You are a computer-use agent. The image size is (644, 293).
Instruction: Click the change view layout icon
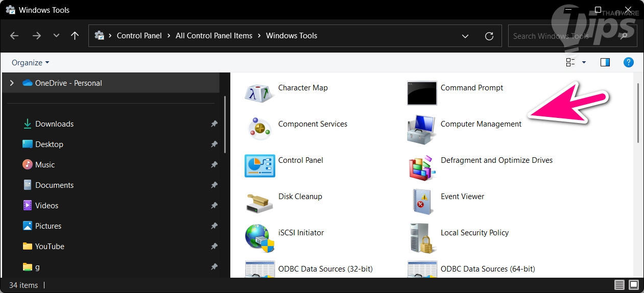click(x=570, y=62)
